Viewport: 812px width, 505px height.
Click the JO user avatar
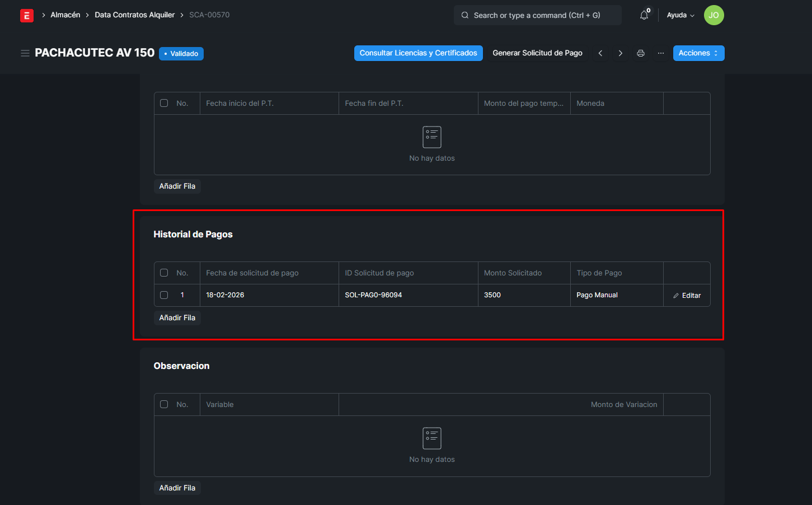[x=714, y=15]
